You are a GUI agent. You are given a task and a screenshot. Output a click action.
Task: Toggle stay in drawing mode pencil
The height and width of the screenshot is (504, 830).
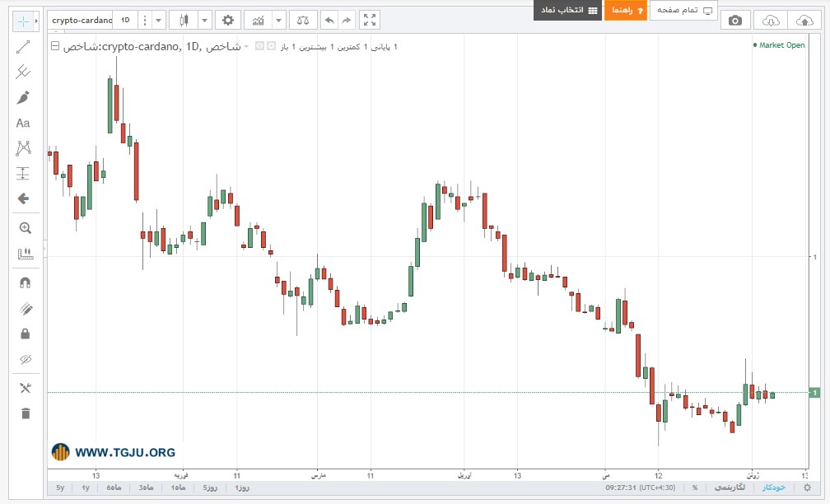click(25, 309)
